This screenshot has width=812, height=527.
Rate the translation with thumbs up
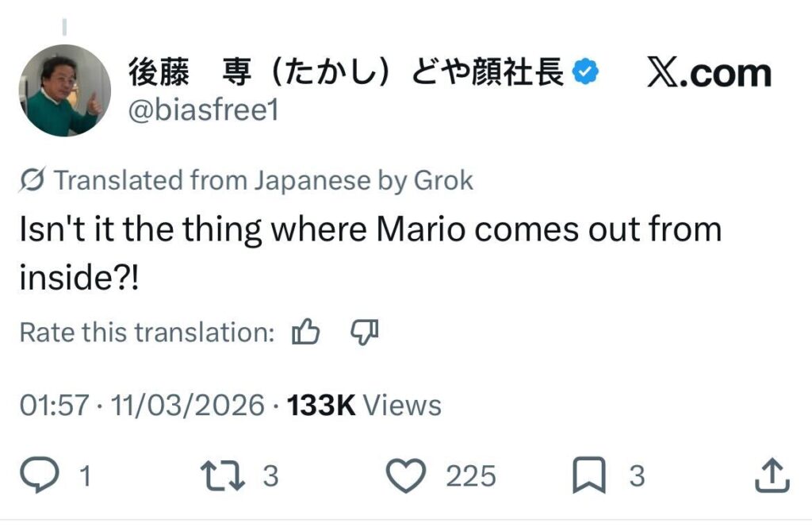click(305, 333)
